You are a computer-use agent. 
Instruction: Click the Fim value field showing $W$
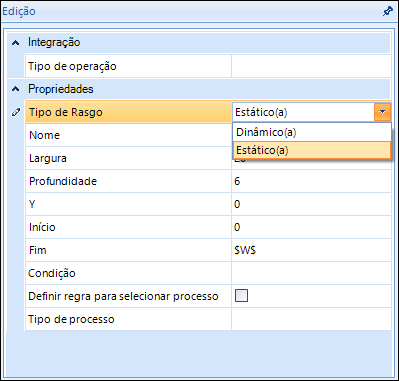pyautogui.click(x=311, y=250)
